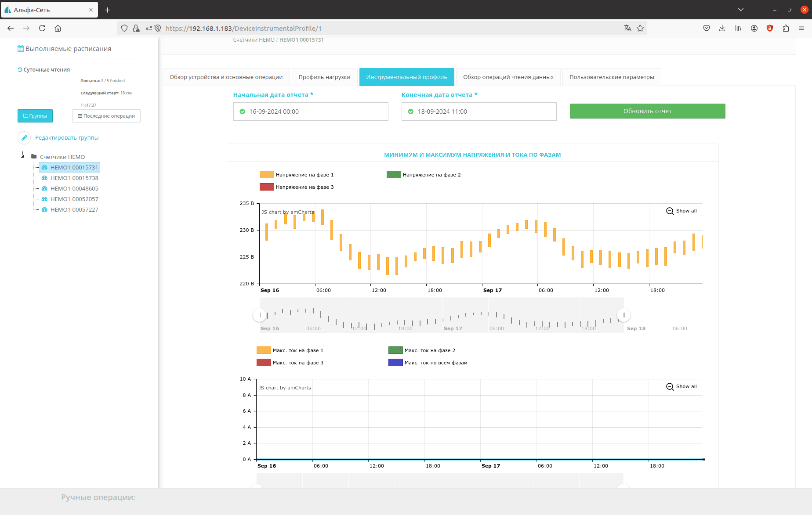Click the edit groups pencil icon
The width and height of the screenshot is (812, 515).
click(24, 137)
